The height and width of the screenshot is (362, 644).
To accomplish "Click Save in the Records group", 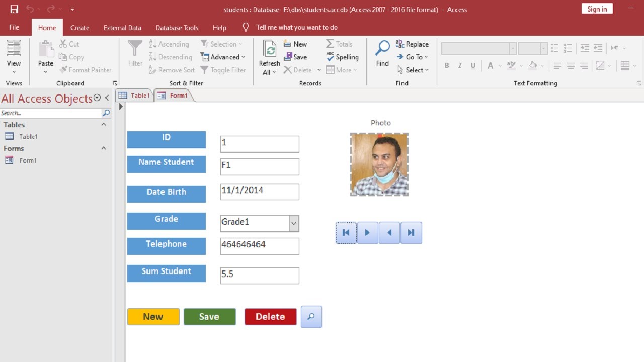I will [x=295, y=57].
